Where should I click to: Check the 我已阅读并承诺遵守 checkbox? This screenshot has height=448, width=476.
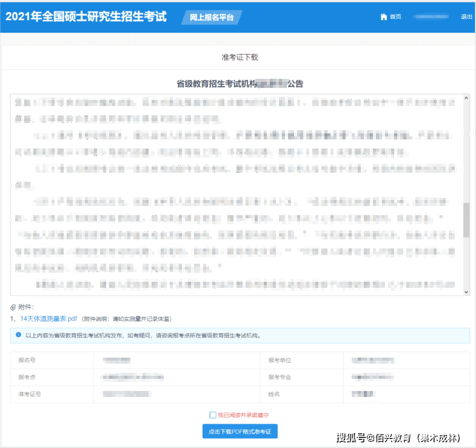coord(213,415)
